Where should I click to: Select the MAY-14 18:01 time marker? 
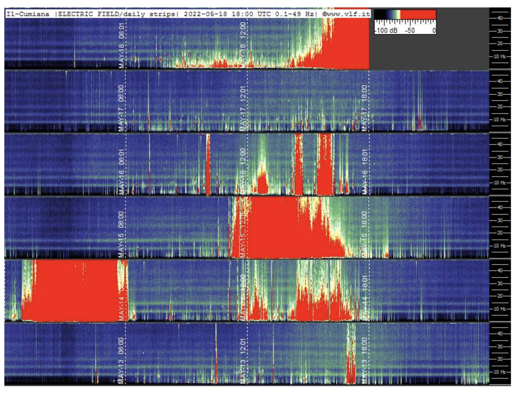point(364,298)
